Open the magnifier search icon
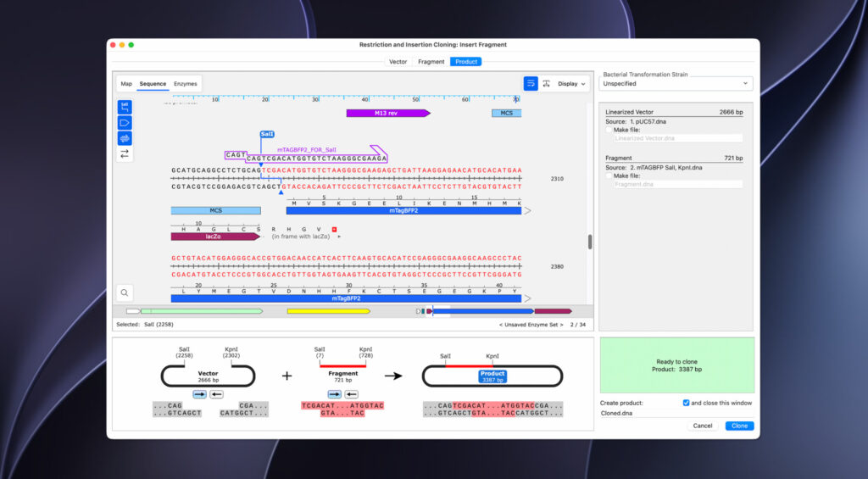This screenshot has width=868, height=479. click(125, 292)
